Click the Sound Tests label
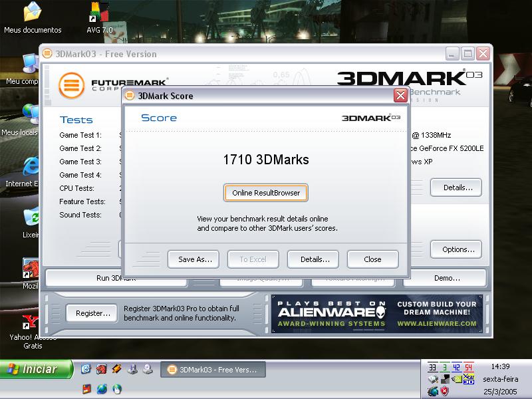Image resolution: width=532 pixels, height=399 pixels. click(x=80, y=215)
